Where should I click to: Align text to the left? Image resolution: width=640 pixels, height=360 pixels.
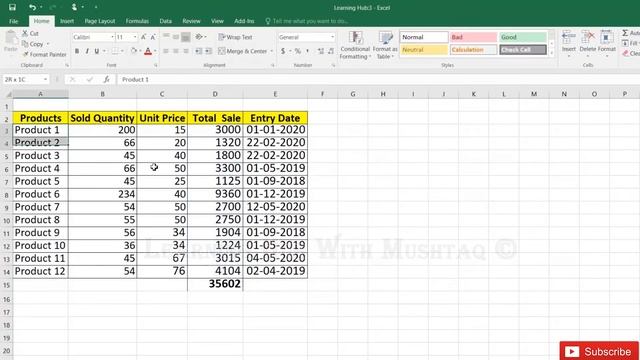point(166,51)
